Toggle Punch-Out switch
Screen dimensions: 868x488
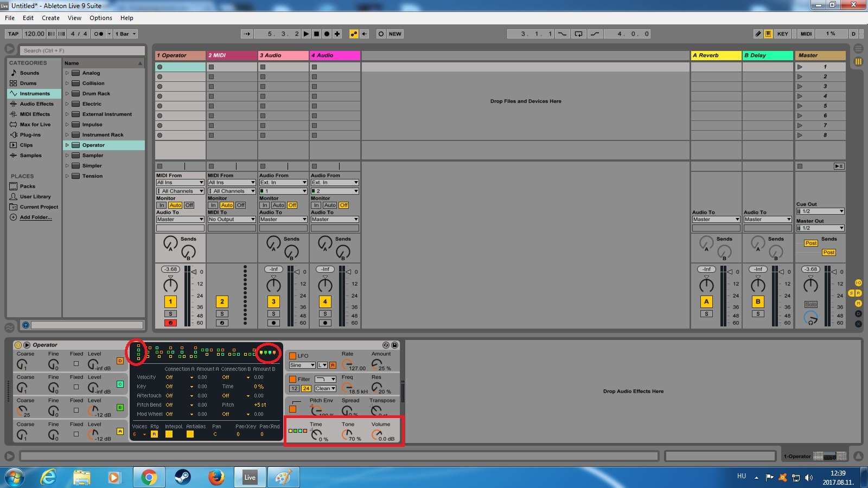pos(595,34)
